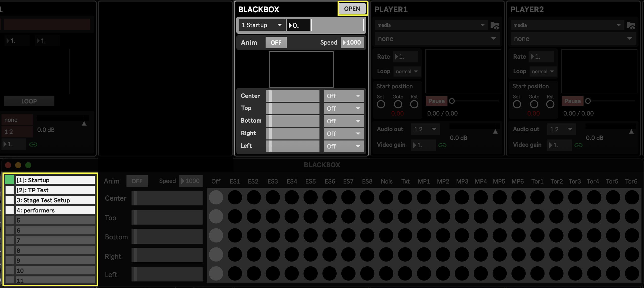Select Tor6 in the Left matrix row
Screen dimensions: 644x288
coord(632,274)
